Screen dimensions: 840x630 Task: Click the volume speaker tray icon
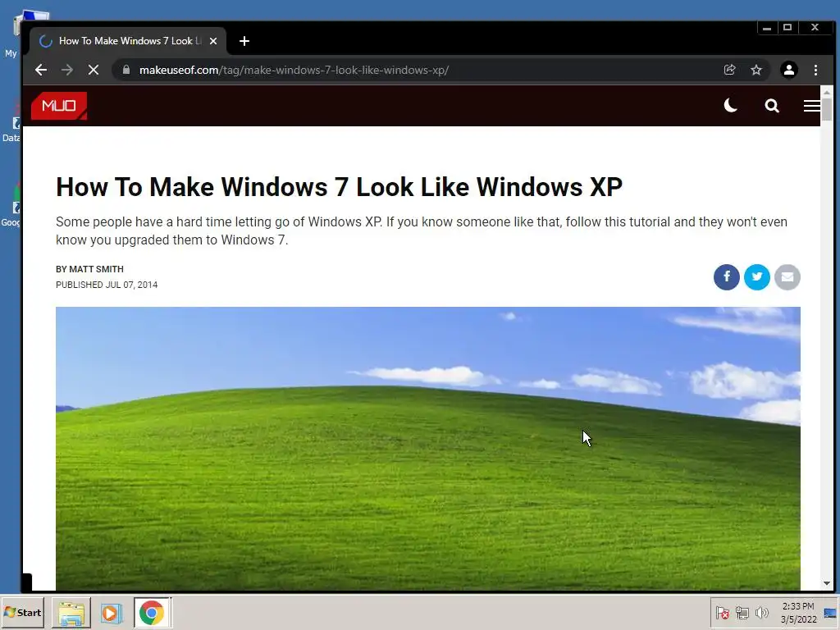761,612
